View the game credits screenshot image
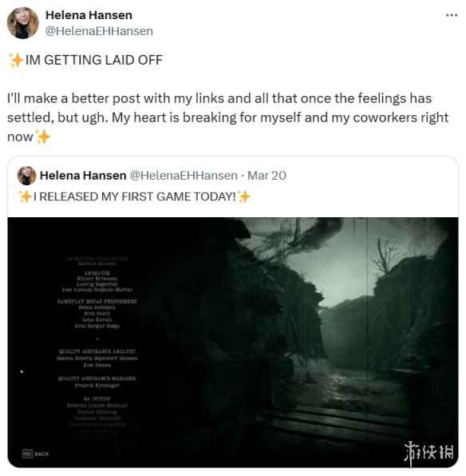466x476 pixels. [233, 343]
